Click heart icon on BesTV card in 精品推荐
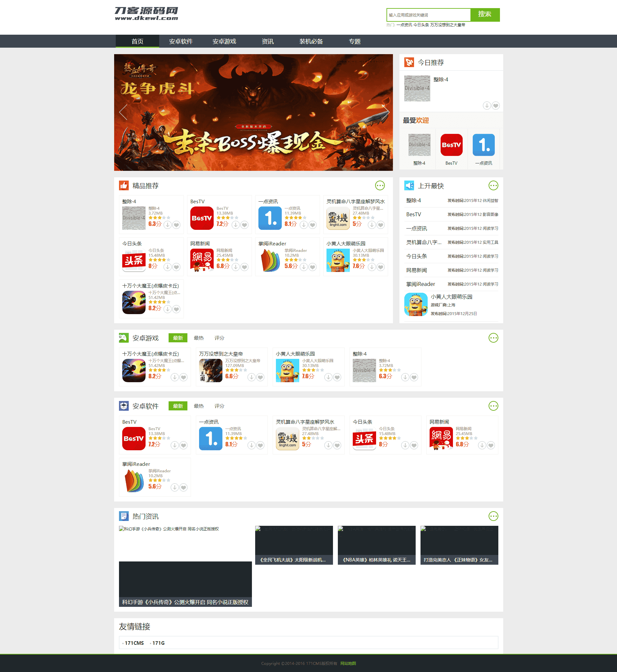The width and height of the screenshot is (617, 672). [x=245, y=225]
